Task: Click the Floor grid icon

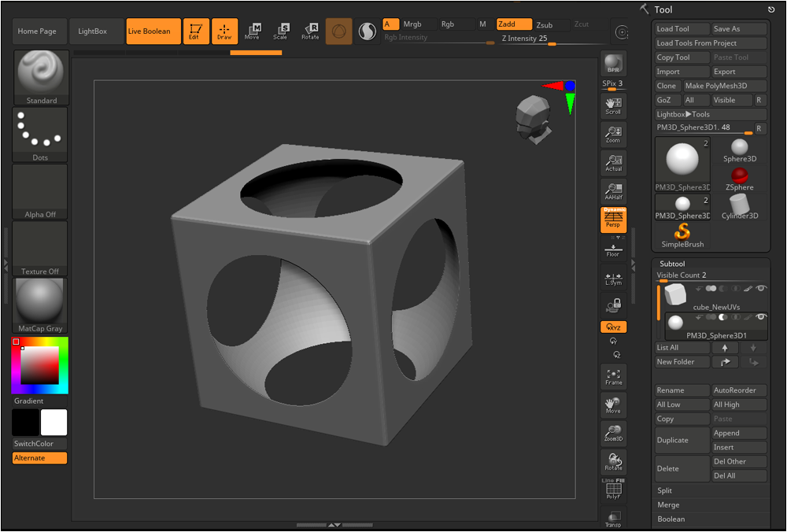Action: (613, 250)
